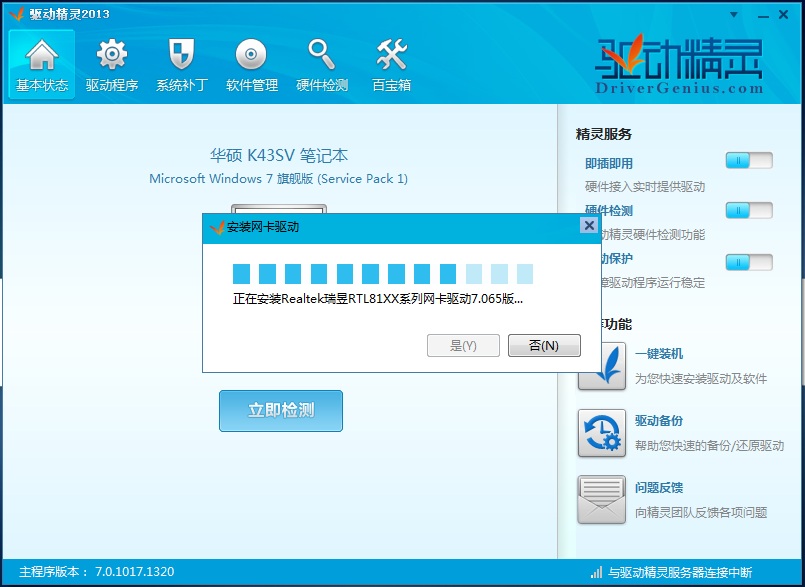Click the 主程序版本 7.0.1017.1320 text
The image size is (805, 587).
[x=97, y=572]
